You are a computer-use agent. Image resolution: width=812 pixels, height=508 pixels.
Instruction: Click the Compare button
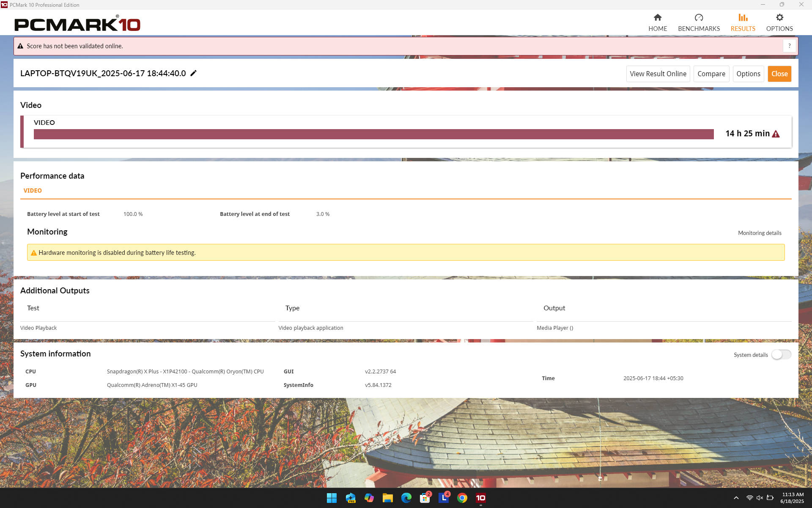click(711, 74)
